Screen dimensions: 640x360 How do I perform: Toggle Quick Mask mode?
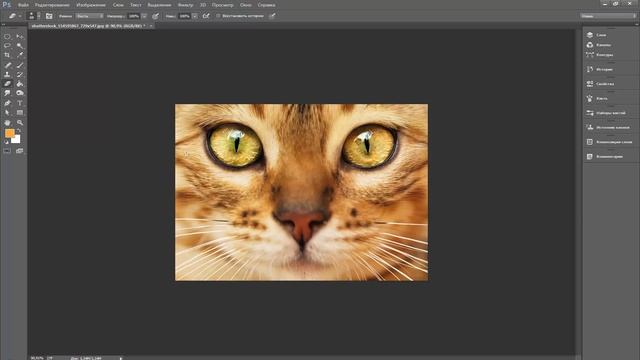(x=7, y=151)
